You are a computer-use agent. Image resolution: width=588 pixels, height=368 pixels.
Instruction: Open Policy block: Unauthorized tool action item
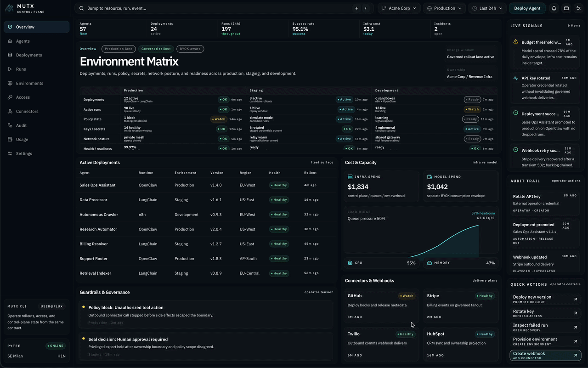click(x=206, y=315)
